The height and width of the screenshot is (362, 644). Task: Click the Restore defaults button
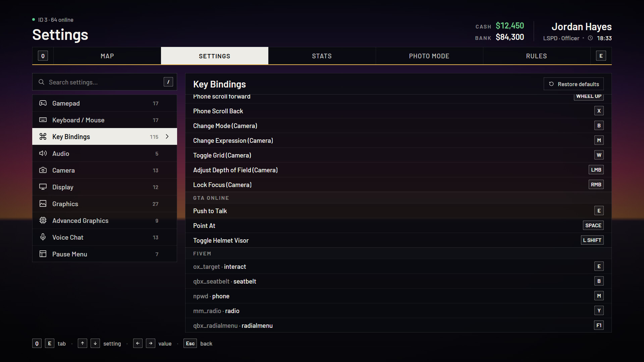click(574, 84)
